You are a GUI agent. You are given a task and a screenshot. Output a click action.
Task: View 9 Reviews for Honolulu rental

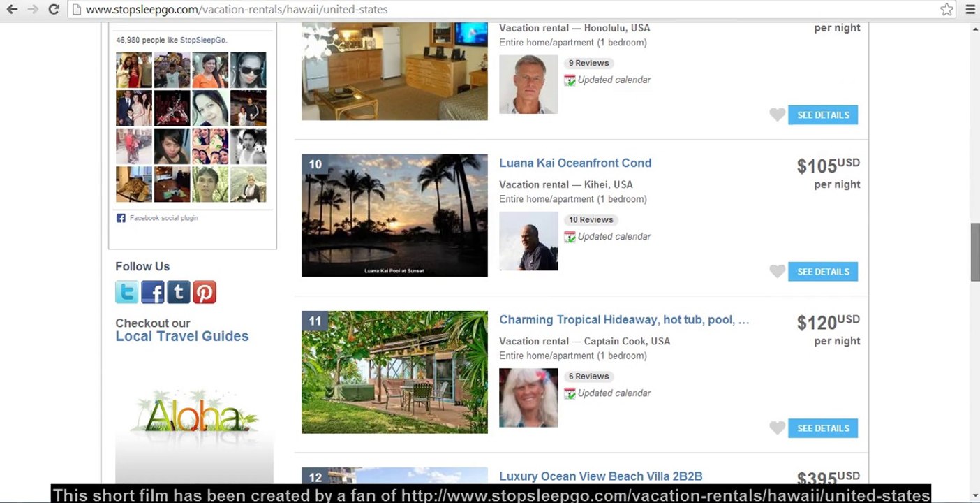(x=589, y=63)
